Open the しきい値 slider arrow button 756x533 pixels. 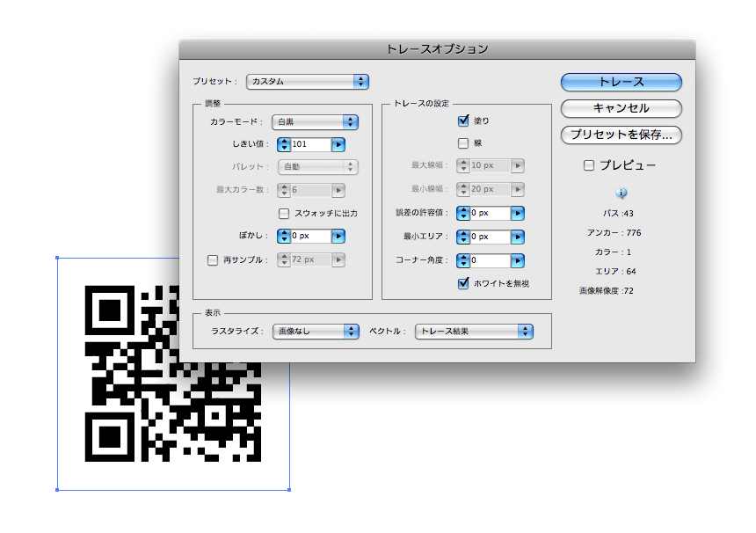[x=338, y=144]
